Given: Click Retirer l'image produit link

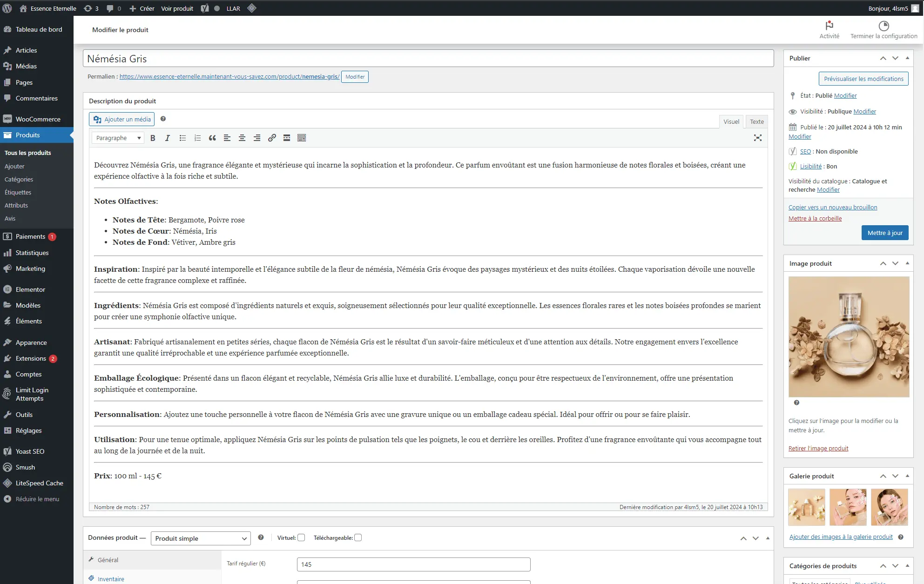Looking at the screenshot, I should tap(818, 448).
